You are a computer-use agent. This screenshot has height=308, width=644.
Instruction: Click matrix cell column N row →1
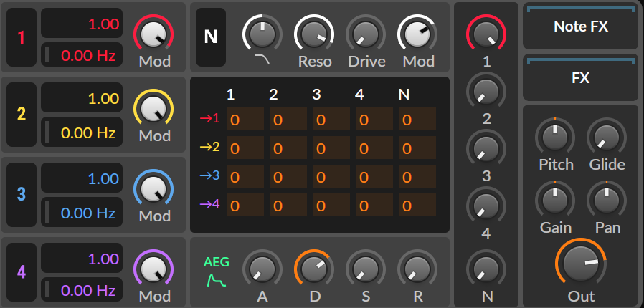417,120
